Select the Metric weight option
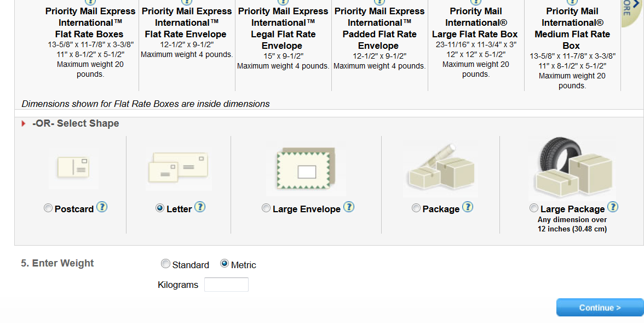 (225, 264)
